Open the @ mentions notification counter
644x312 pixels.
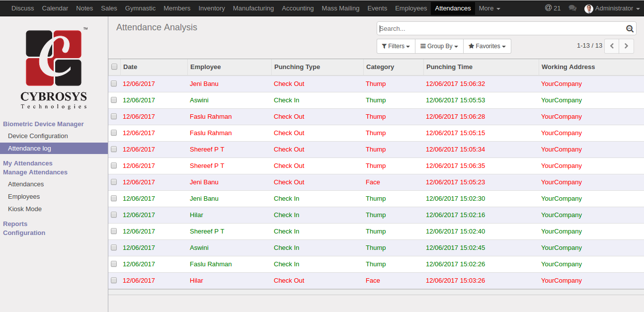(x=553, y=8)
